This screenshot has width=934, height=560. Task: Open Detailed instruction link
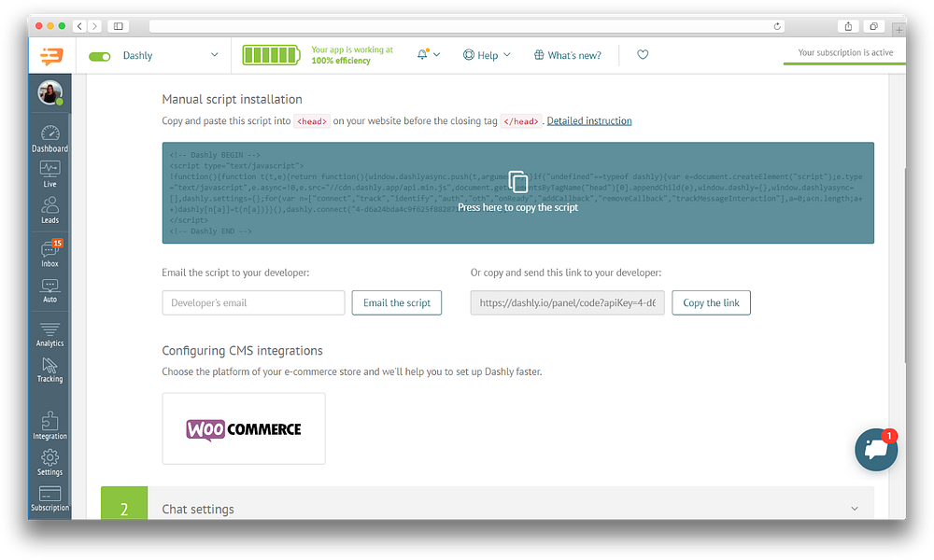[x=589, y=120]
